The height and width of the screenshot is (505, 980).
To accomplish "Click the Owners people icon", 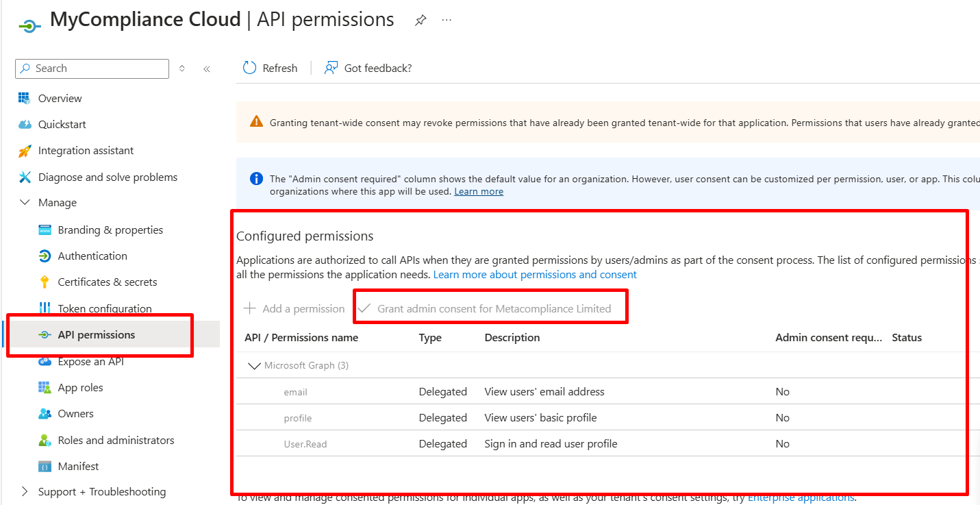I will pos(45,413).
